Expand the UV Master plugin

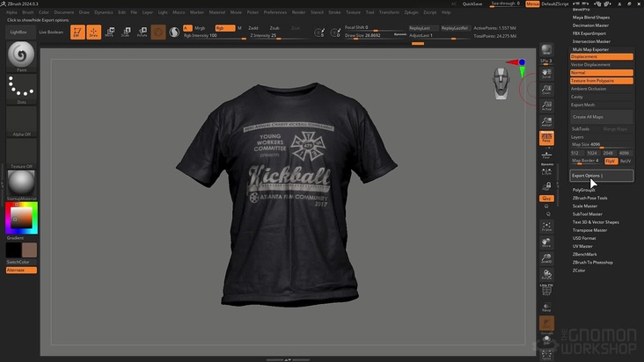point(582,246)
